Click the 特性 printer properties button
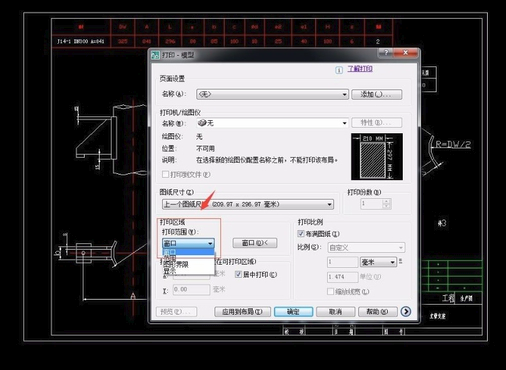 [377, 123]
